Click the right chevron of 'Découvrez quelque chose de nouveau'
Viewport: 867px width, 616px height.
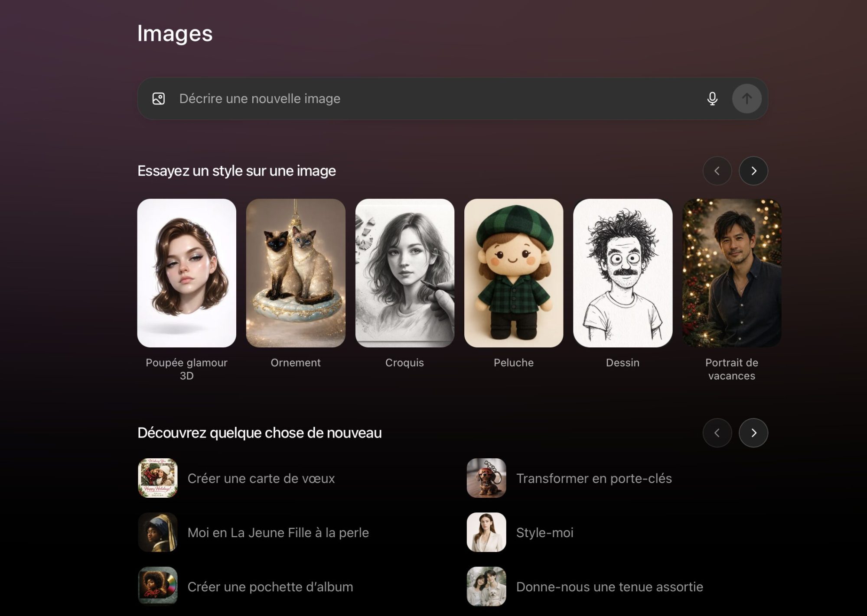coord(753,433)
